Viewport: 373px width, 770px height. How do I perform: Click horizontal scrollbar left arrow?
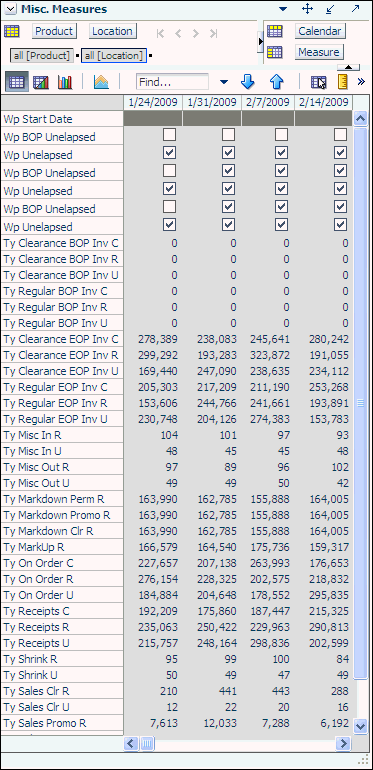click(131, 743)
